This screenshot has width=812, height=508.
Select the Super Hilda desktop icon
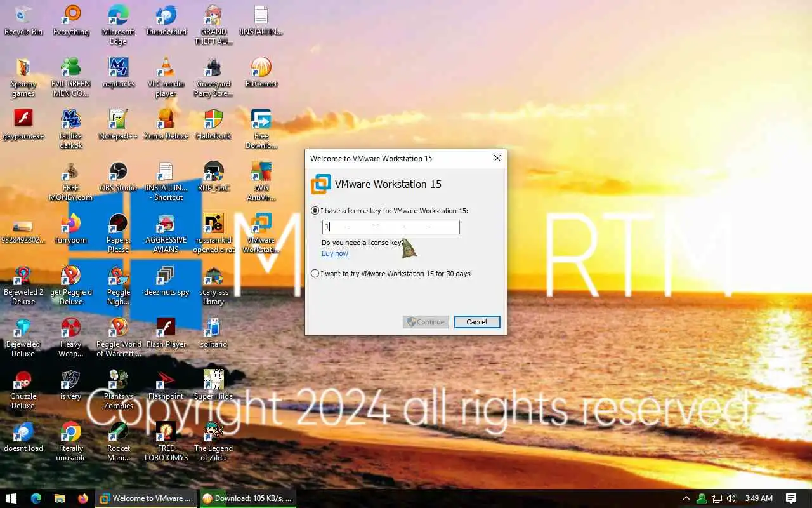[214, 385]
